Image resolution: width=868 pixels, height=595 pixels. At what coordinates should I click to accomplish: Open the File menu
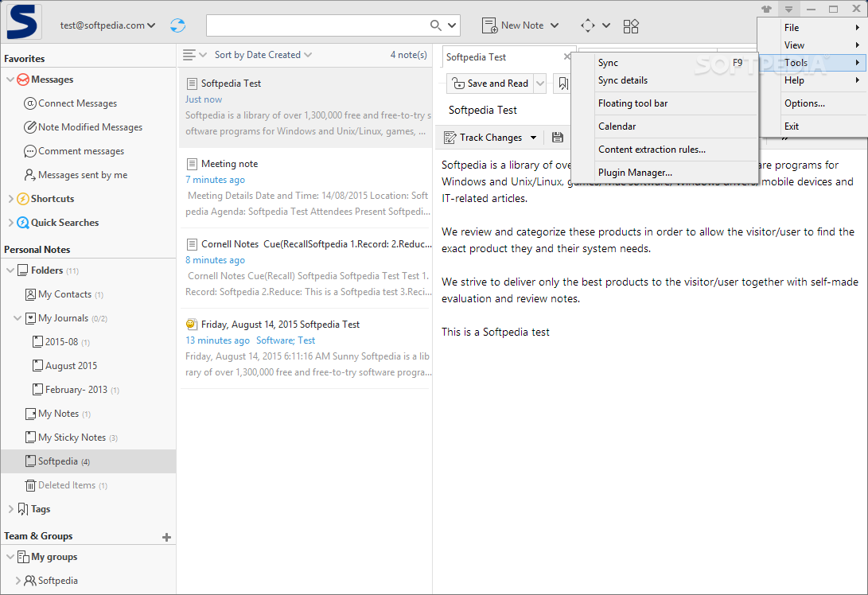point(812,28)
